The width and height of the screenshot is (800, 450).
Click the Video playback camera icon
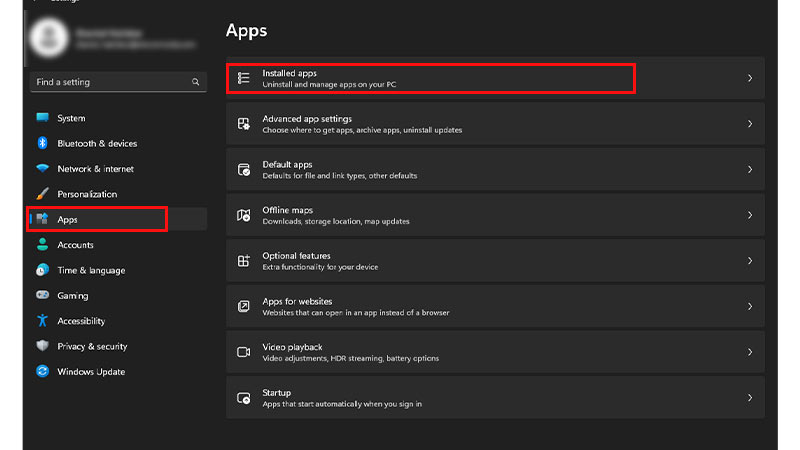(x=243, y=352)
